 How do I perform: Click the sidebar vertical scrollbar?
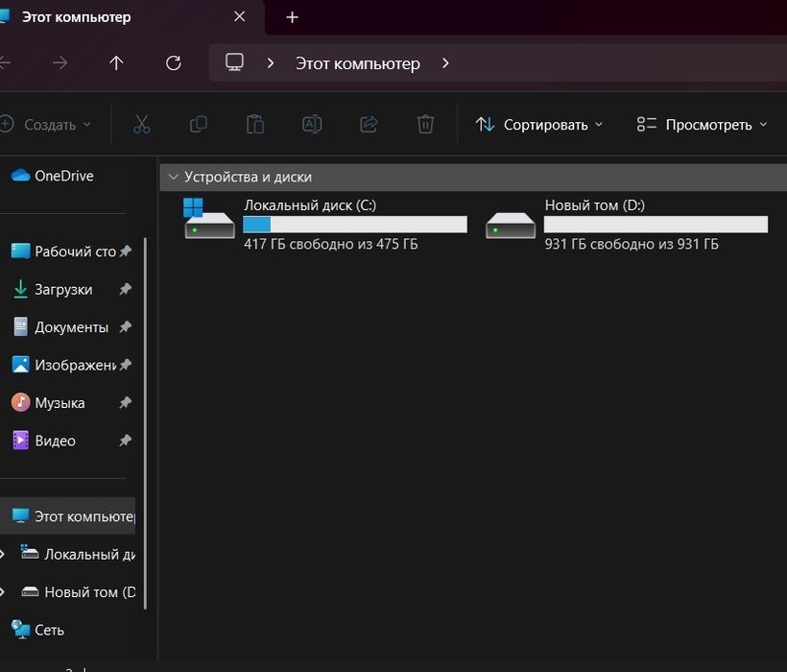click(x=145, y=423)
